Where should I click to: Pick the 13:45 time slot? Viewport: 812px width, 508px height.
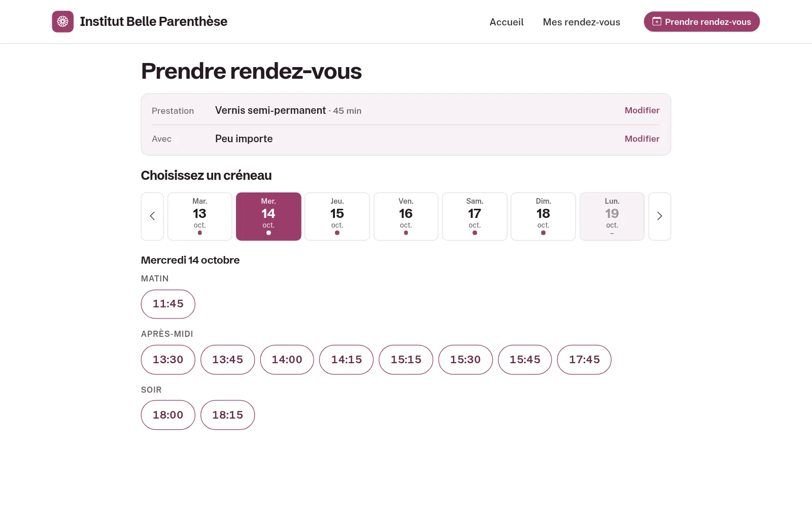(x=227, y=360)
